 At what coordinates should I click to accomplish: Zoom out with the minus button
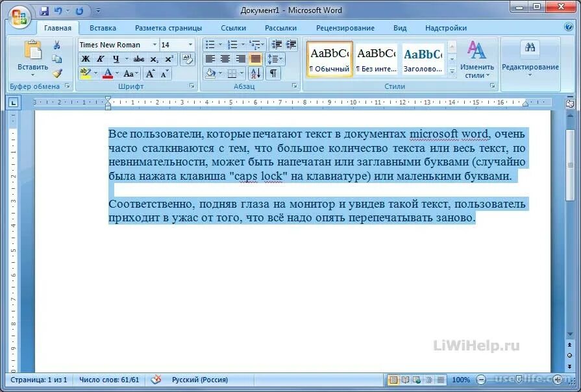(x=480, y=380)
